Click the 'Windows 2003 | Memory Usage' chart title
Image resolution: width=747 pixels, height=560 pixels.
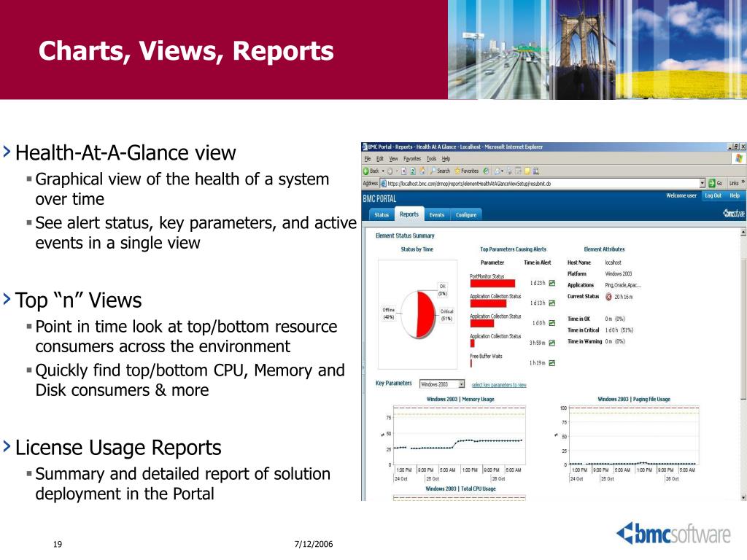coord(460,399)
